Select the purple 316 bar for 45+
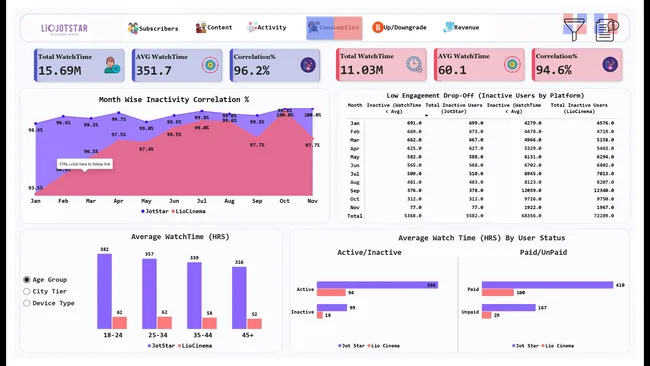 coord(239,298)
